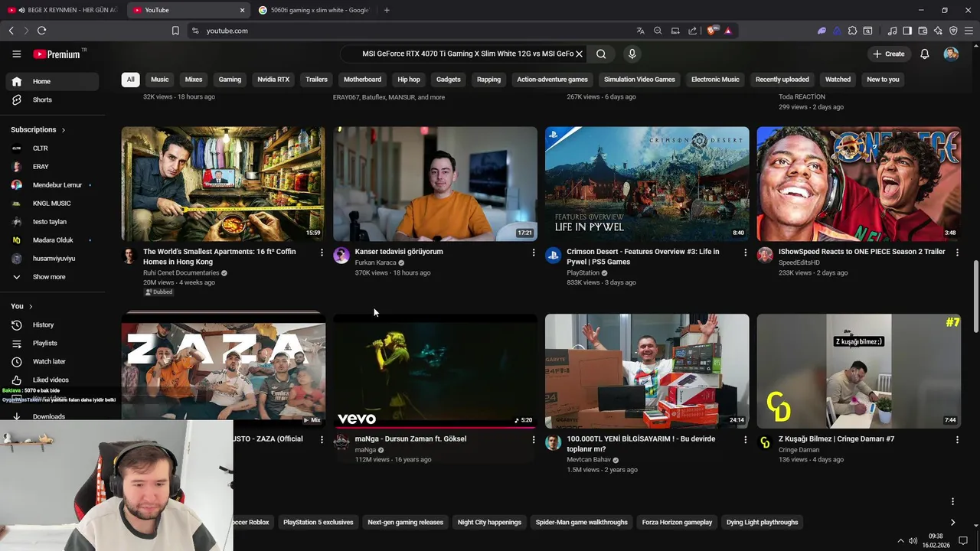This screenshot has height=551, width=980.
Task: Select PlayStation 5 exclusives chip
Action: coord(318,523)
